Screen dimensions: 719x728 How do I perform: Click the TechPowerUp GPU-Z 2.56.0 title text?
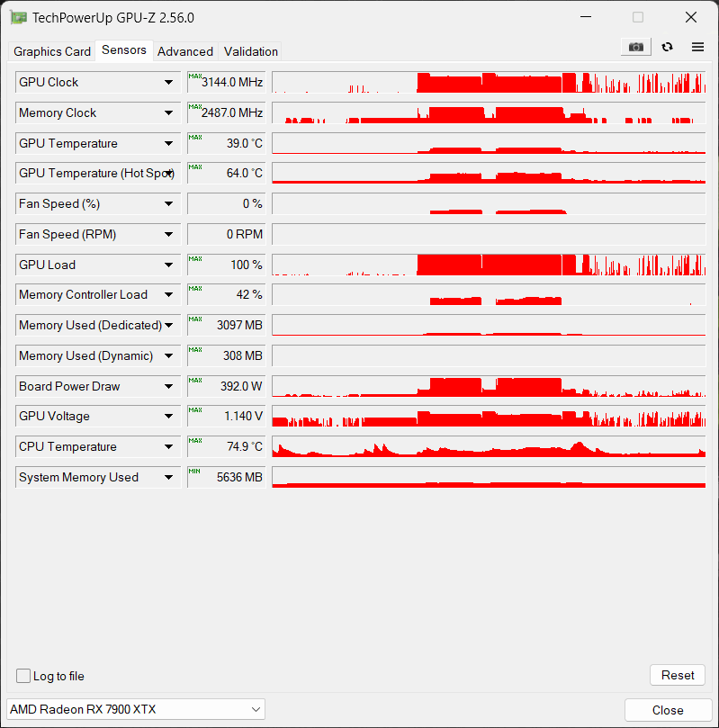(x=113, y=18)
